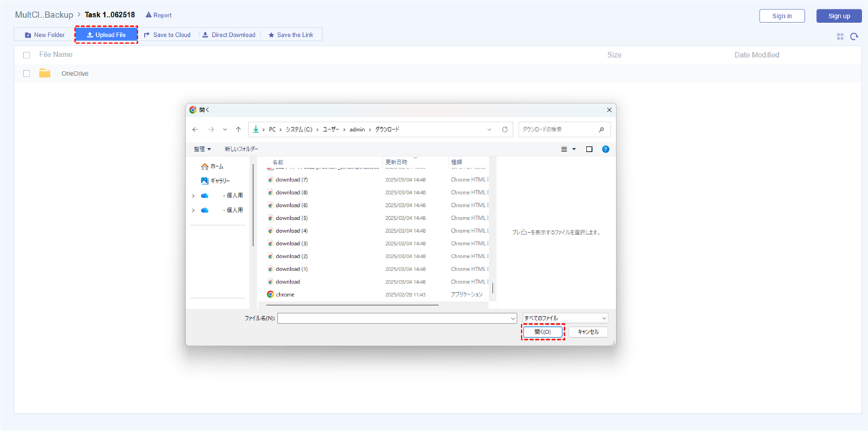This screenshot has height=431, width=868.
Task: Sort by File Name column header
Action: click(x=56, y=55)
